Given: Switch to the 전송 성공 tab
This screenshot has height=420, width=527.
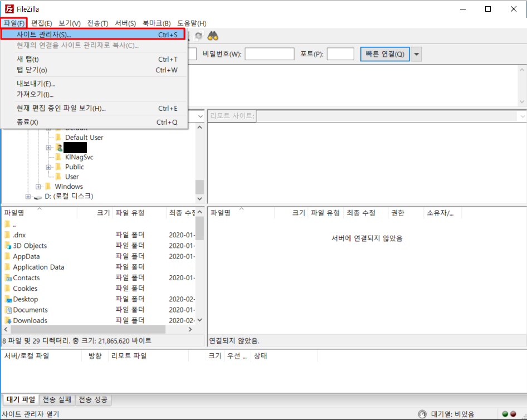Looking at the screenshot, I should (x=93, y=399).
